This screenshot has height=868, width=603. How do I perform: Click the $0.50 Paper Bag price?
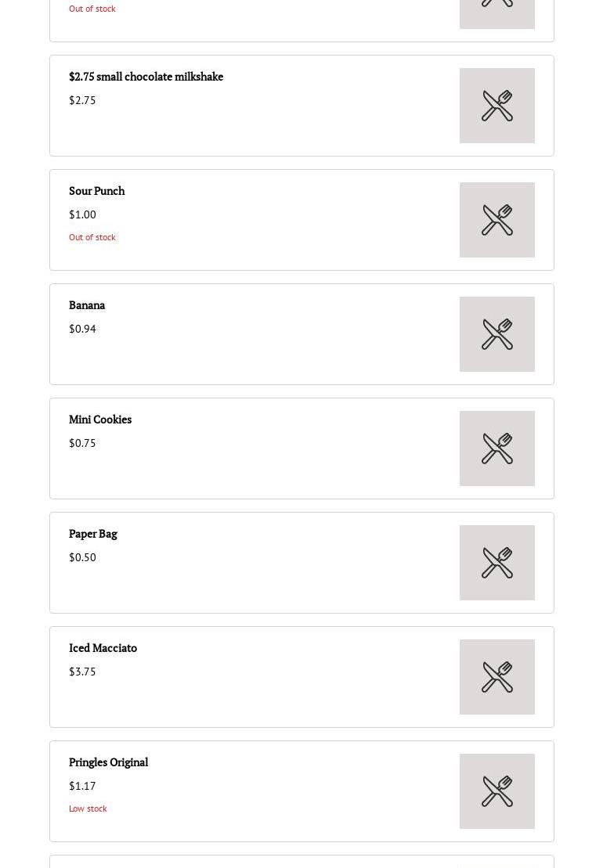click(x=82, y=557)
